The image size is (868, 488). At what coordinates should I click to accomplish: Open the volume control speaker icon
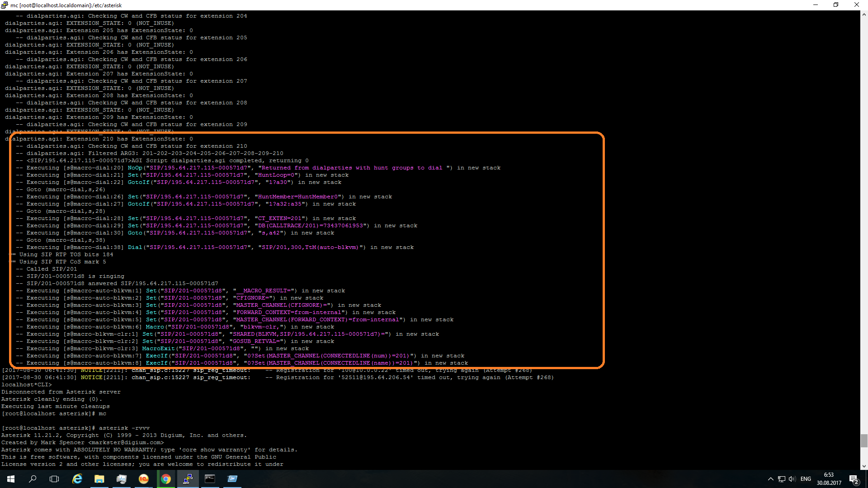pos(792,479)
